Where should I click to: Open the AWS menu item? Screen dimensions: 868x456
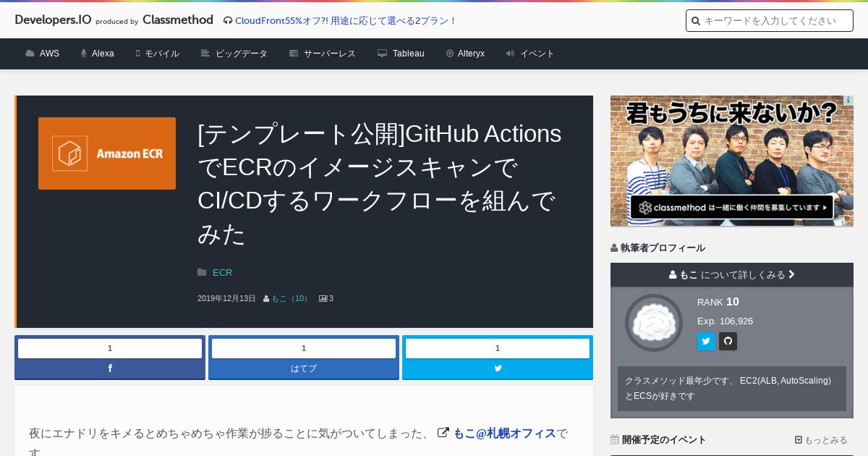[49, 54]
